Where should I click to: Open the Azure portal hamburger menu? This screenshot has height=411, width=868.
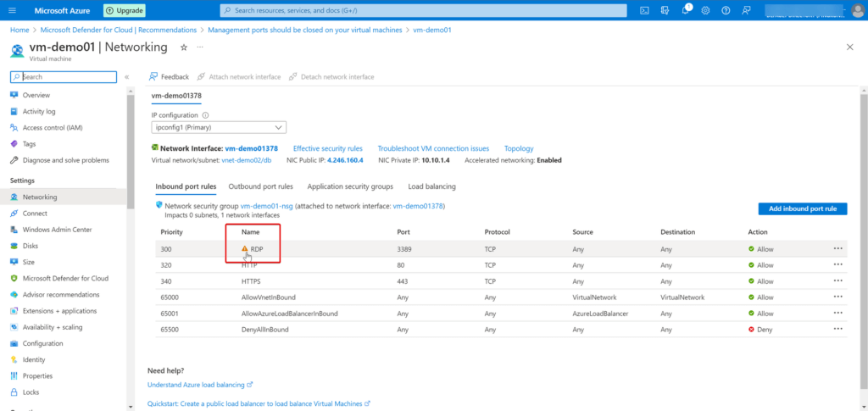coord(13,10)
